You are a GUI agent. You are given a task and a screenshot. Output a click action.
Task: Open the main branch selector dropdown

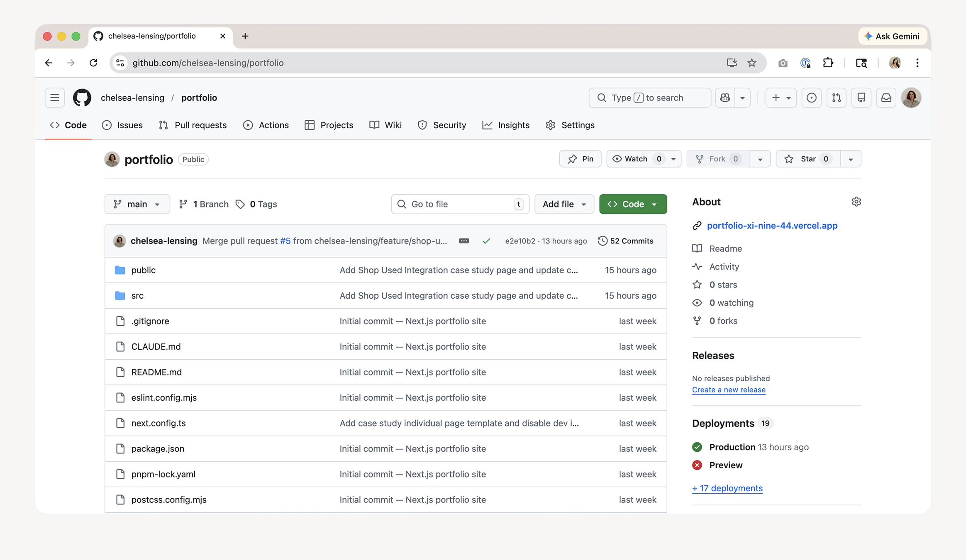(x=137, y=204)
